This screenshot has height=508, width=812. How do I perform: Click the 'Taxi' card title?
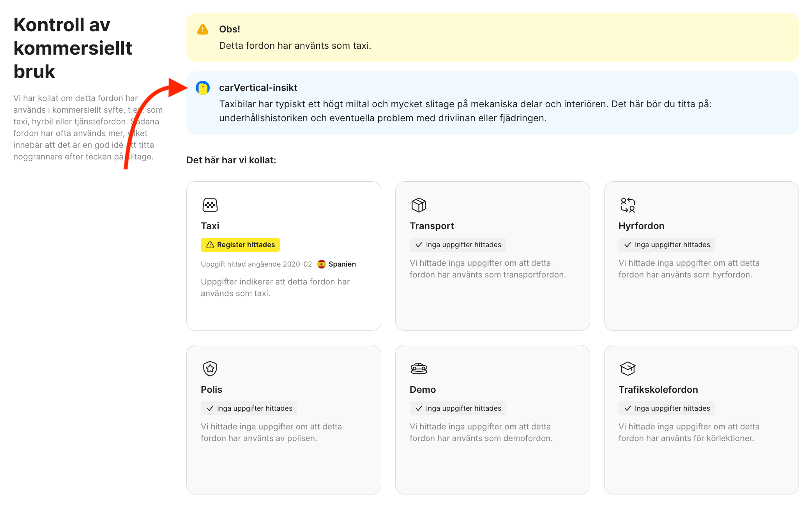point(210,226)
